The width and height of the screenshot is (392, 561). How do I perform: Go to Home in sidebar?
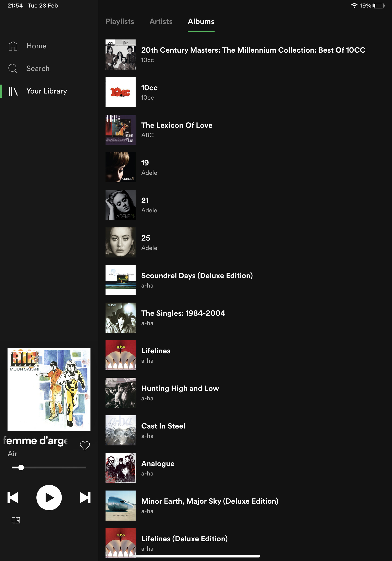tap(36, 46)
